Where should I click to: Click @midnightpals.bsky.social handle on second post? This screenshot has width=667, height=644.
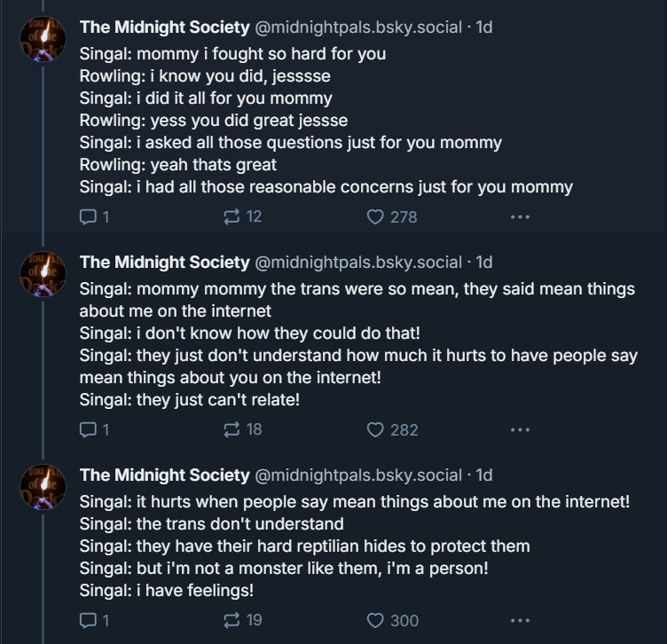click(358, 263)
